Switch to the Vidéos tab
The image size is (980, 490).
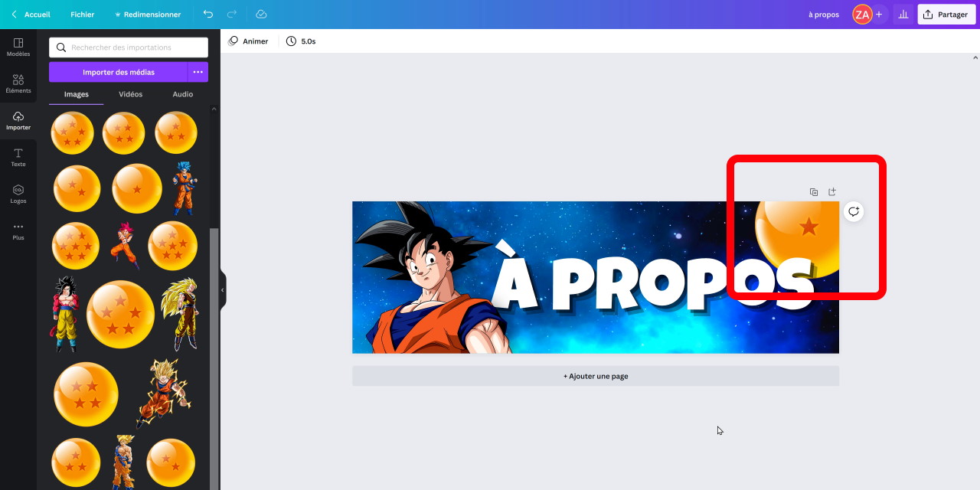pyautogui.click(x=130, y=94)
